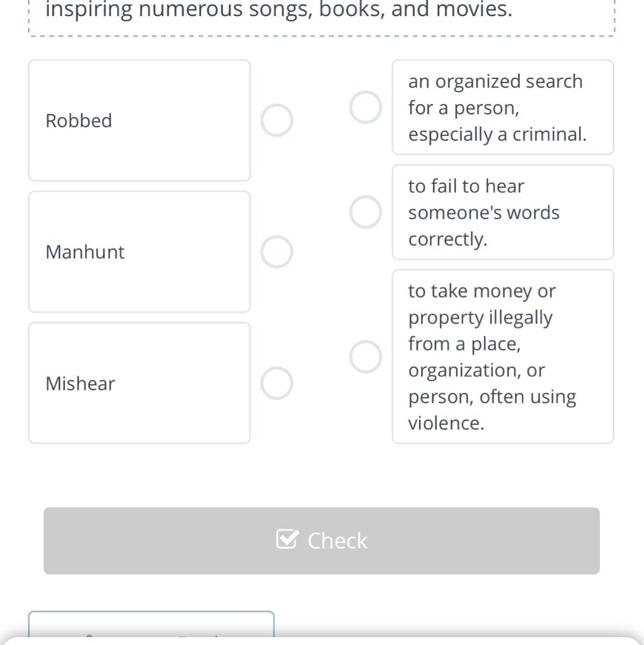The image size is (644, 645).
Task: Click the partially hidden outlined button at bottom
Action: tap(151, 623)
